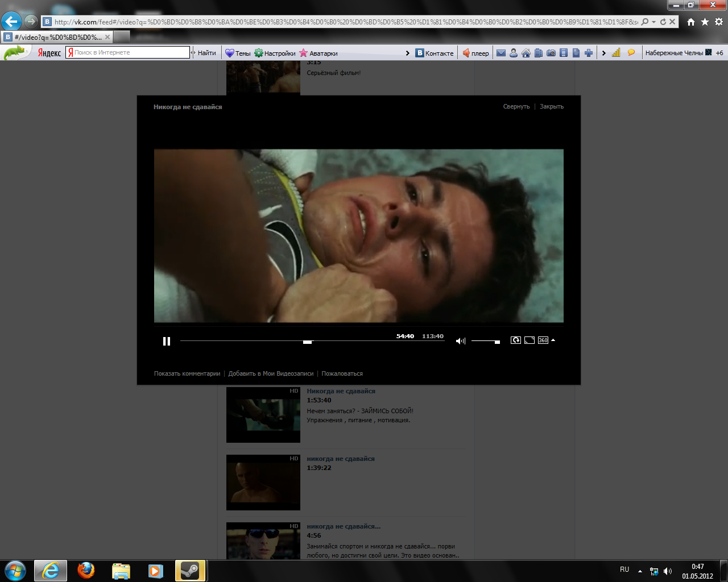The height and width of the screenshot is (582, 728).
Task: Click the Свернуть link to minimize video
Action: tap(516, 106)
